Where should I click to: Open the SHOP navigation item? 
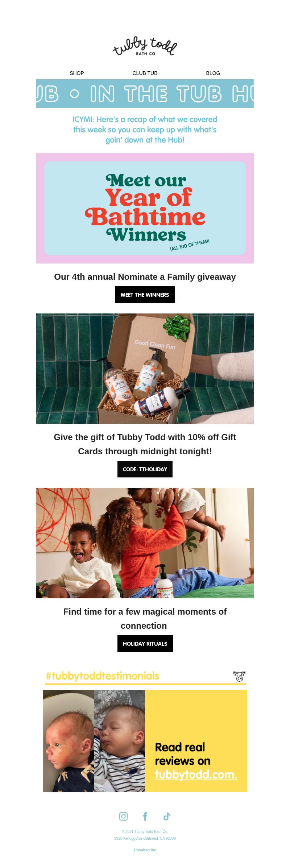tap(77, 73)
